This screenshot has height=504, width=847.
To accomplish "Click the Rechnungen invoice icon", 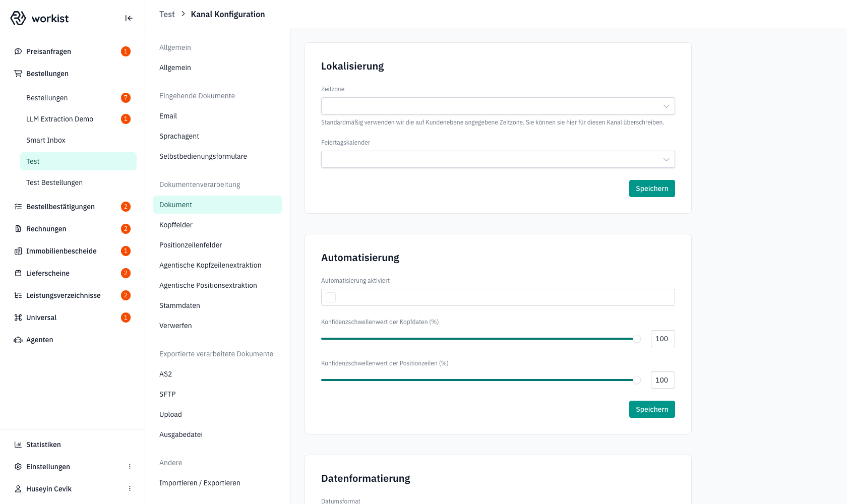I will point(18,229).
